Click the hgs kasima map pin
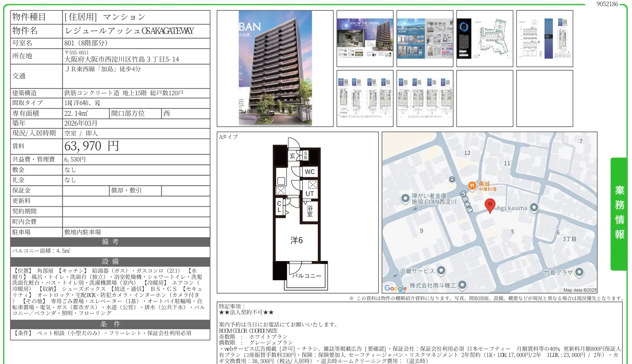Screen dimensions: 632x364 (x=534, y=208)
